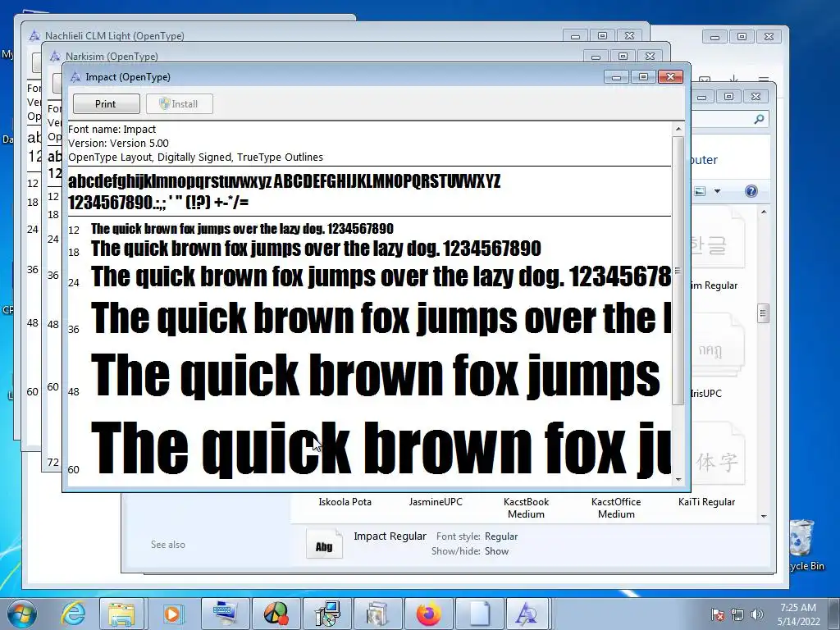Screen dimensions: 840x630
Task: Open the Windows Start menu
Action: click(x=21, y=614)
